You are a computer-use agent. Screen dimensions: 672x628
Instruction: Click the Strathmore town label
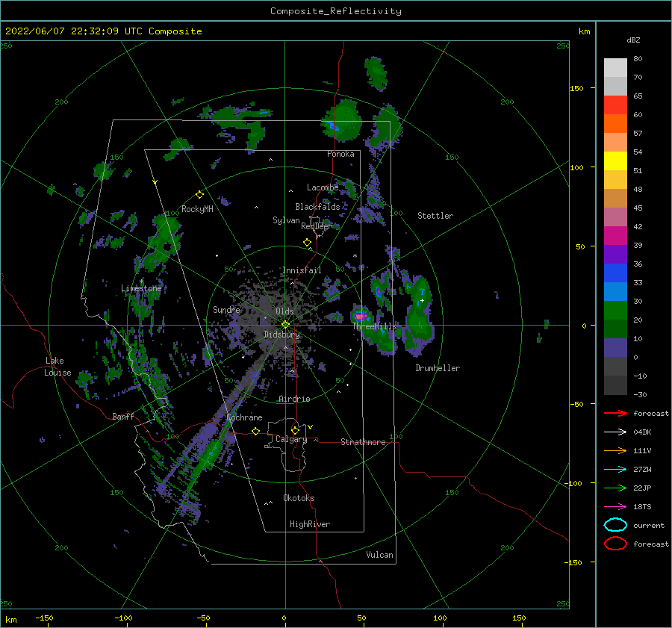click(363, 442)
